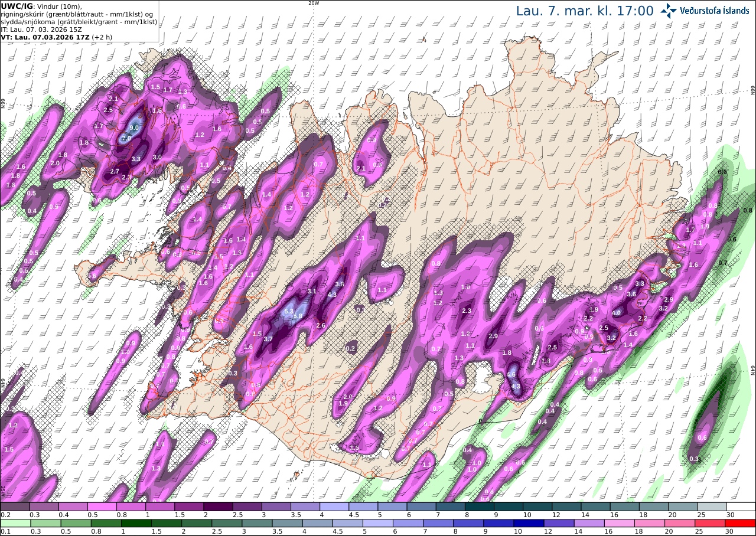Click white top-scale swatch at 30
The height and width of the screenshot is (536, 756).
coord(741,506)
